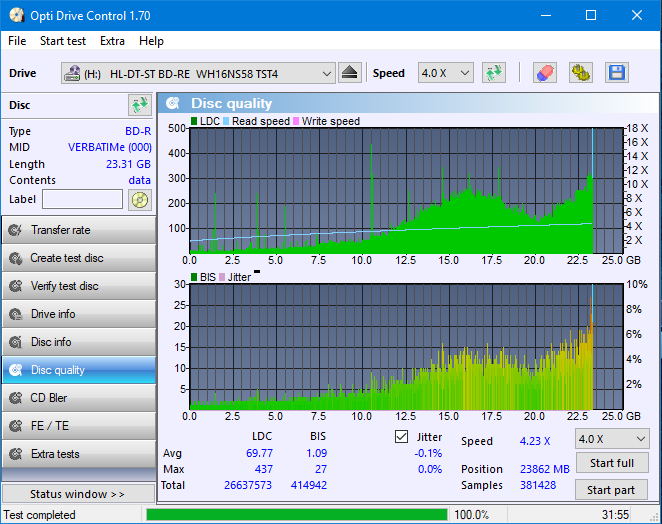Click the Disc info sidebar icon
662x524 pixels.
pyautogui.click(x=16, y=342)
